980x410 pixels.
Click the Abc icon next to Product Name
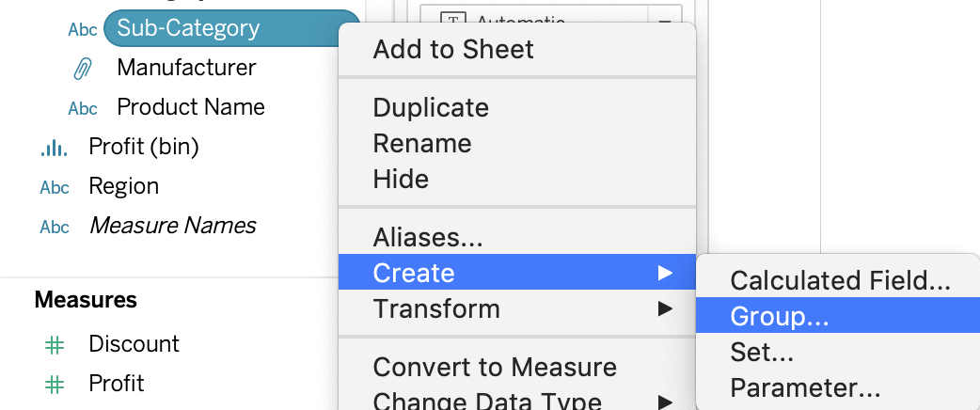[83, 108]
